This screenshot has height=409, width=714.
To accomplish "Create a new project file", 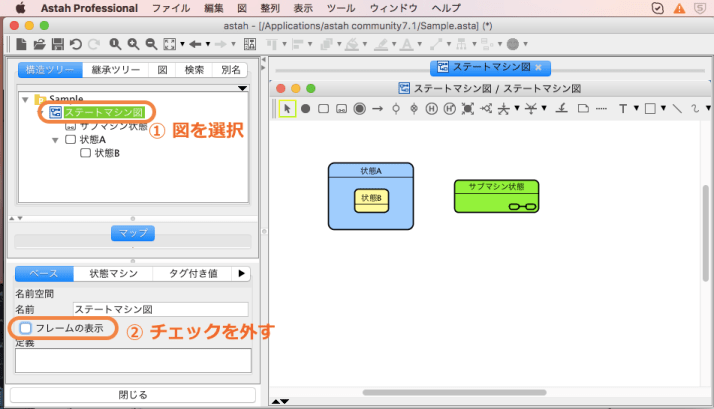I will coord(21,44).
